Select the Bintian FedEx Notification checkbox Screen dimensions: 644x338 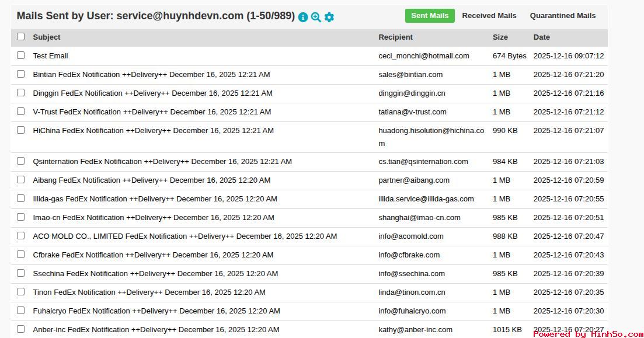point(21,74)
